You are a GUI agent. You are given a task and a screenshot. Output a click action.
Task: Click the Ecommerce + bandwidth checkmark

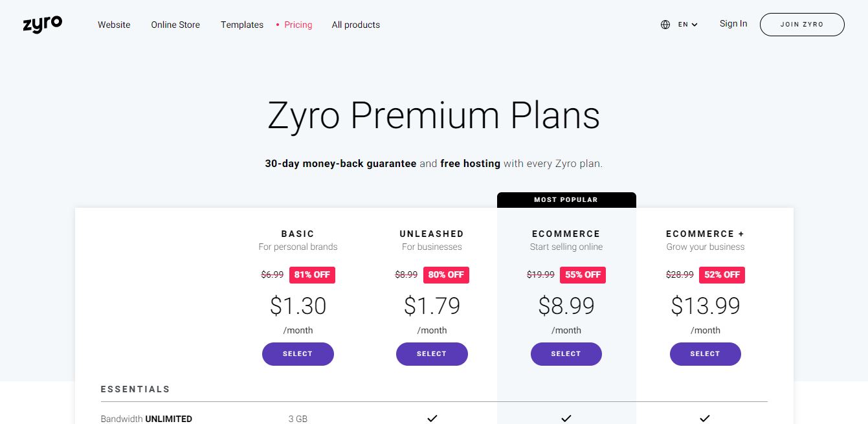click(x=705, y=418)
